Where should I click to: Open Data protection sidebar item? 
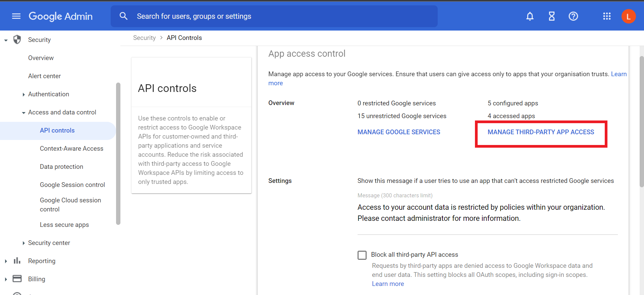[61, 166]
